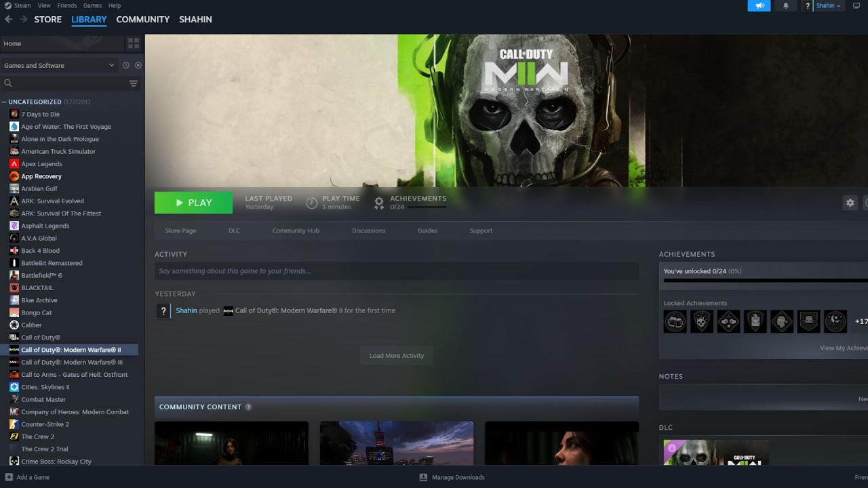Open the DLC link
Image resolution: width=868 pixels, height=488 pixels.
234,230
